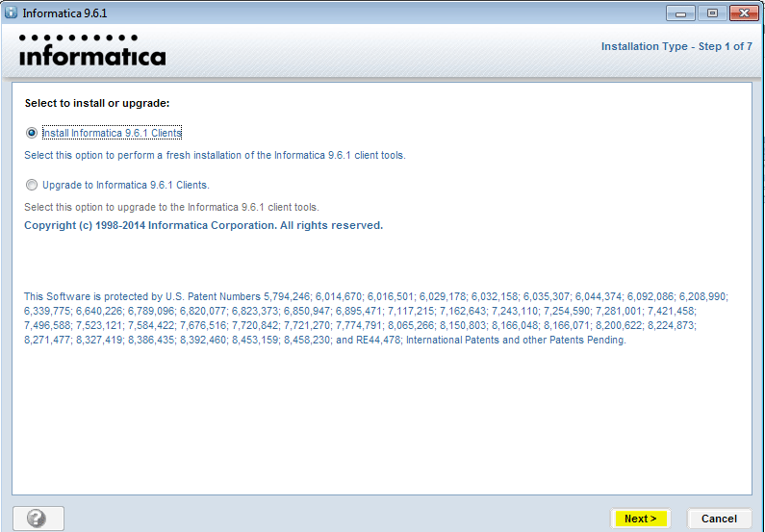Click the Informatica logo in the header
The width and height of the screenshot is (765, 532).
pos(92,50)
